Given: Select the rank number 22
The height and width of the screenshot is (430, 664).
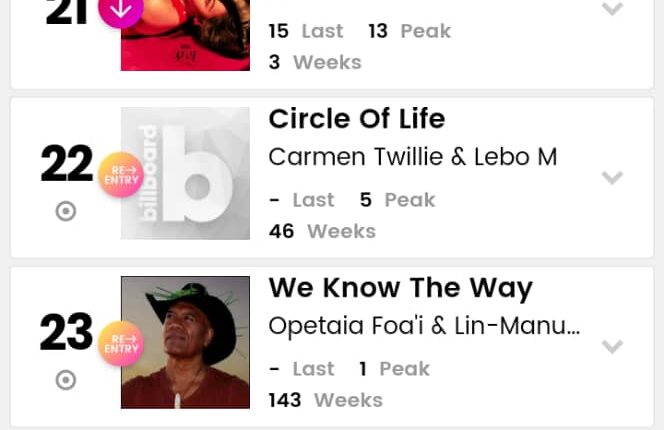Looking at the screenshot, I should (66, 164).
